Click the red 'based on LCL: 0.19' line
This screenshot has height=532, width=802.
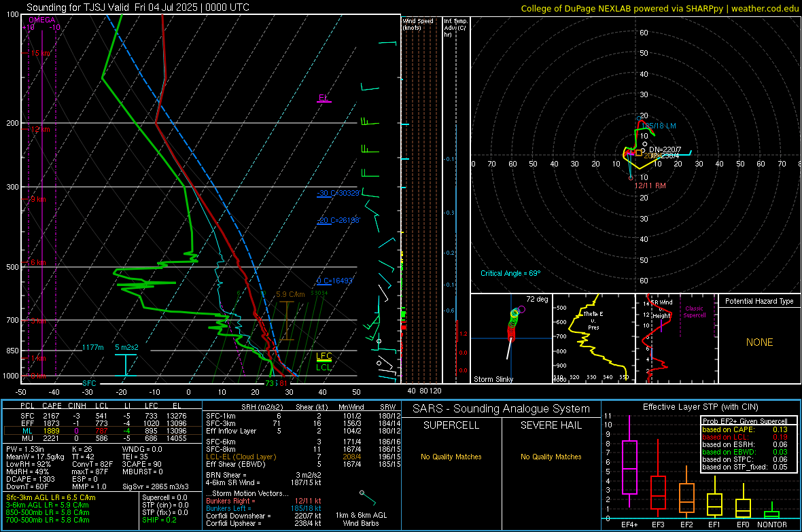click(745, 437)
